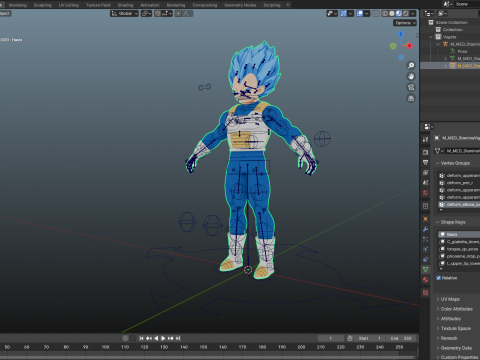Screen dimensions: 480x360
Task: Toggle proportional editing button
Action: [x=179, y=14]
